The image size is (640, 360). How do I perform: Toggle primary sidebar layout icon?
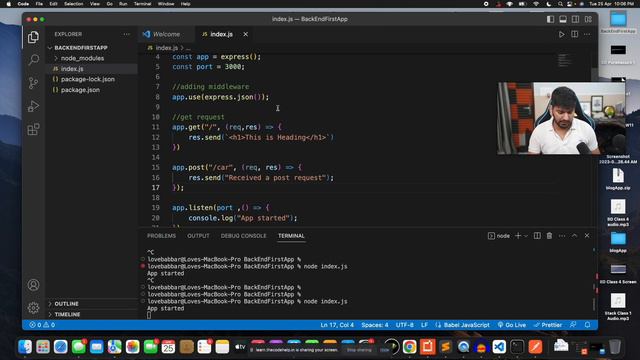point(550,19)
